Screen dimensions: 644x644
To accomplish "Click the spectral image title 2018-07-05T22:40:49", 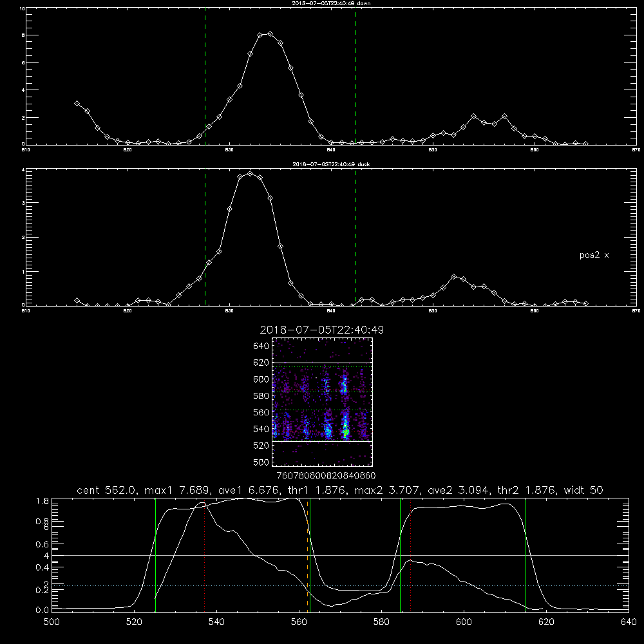I will point(321,330).
